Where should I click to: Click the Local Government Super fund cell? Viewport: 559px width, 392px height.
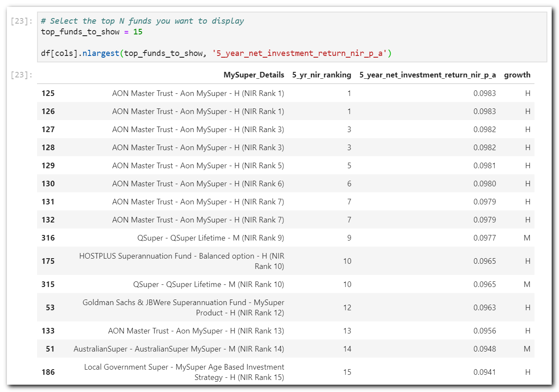[x=184, y=372]
